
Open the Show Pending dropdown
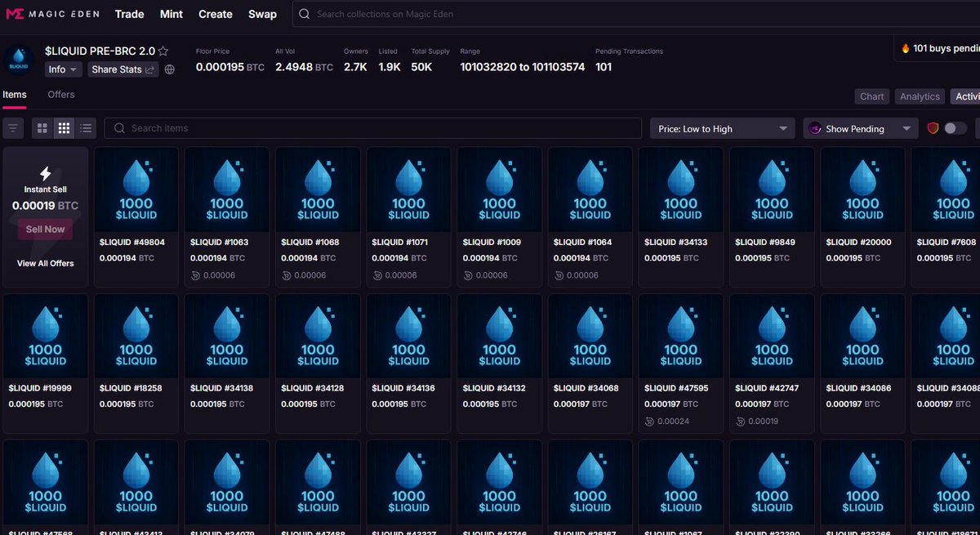click(861, 128)
